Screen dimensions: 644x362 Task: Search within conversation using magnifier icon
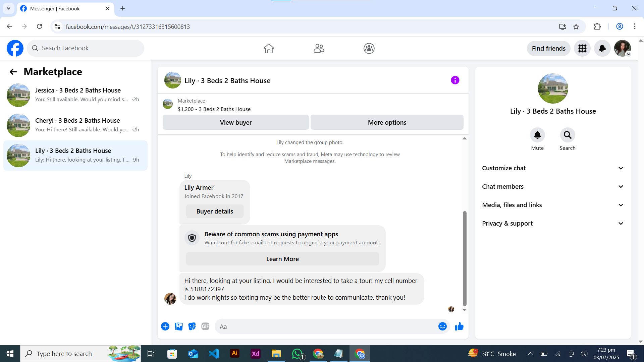click(567, 135)
